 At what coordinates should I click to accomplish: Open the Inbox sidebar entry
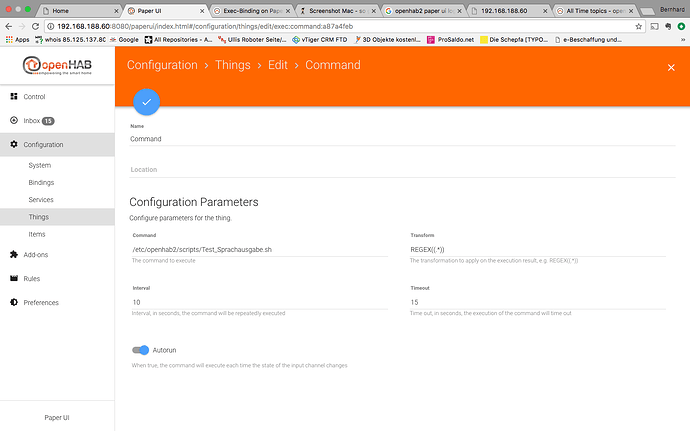click(x=57, y=121)
